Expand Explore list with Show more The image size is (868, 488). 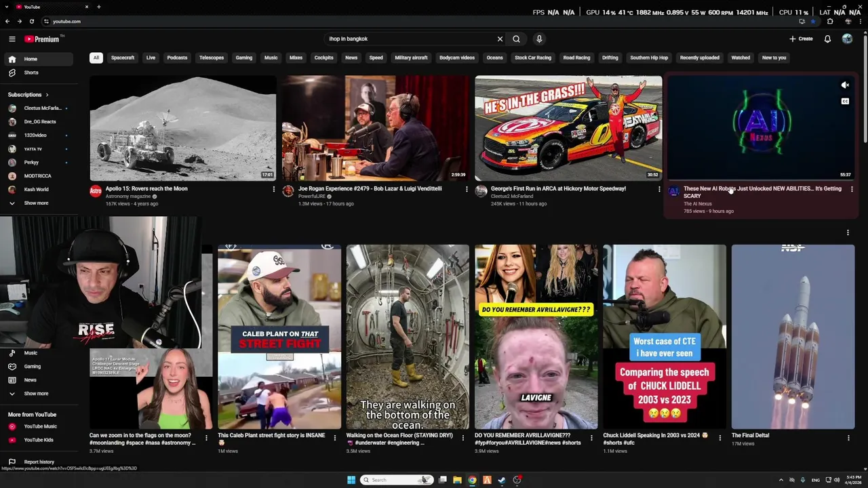(37, 394)
